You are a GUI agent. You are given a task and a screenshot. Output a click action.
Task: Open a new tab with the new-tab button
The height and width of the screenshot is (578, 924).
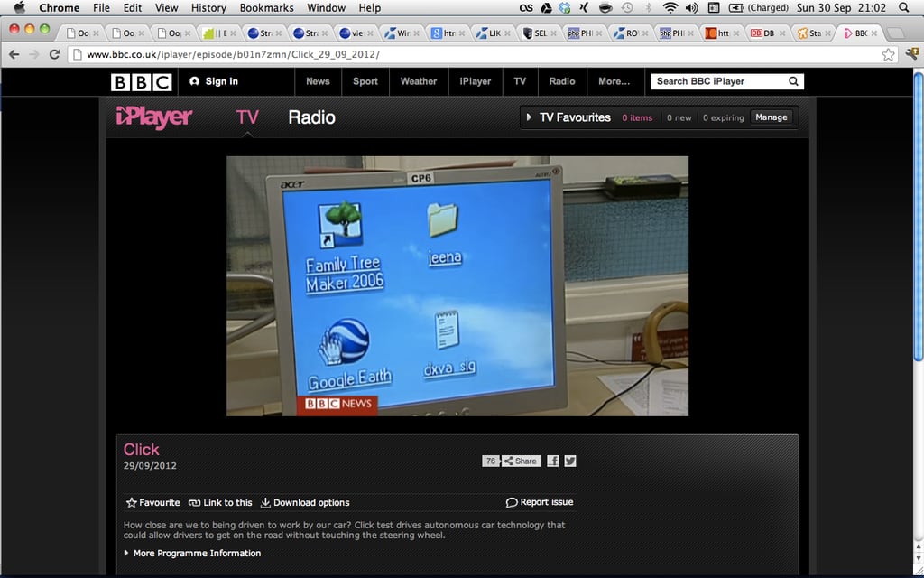click(x=896, y=33)
